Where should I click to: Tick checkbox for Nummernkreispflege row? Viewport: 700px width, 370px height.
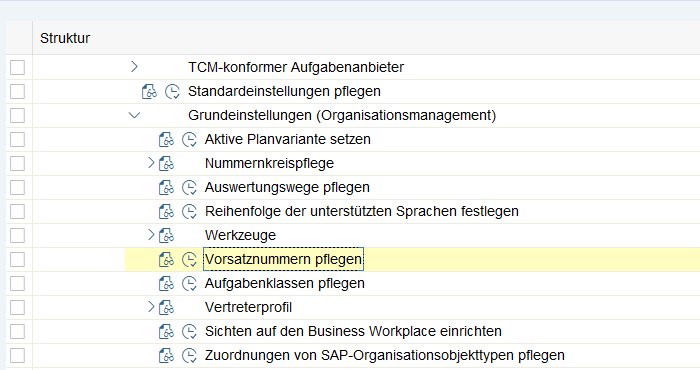point(17,164)
